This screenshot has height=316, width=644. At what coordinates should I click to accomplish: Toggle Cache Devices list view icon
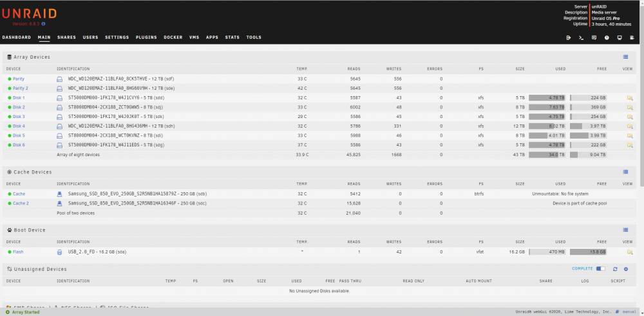tap(625, 172)
